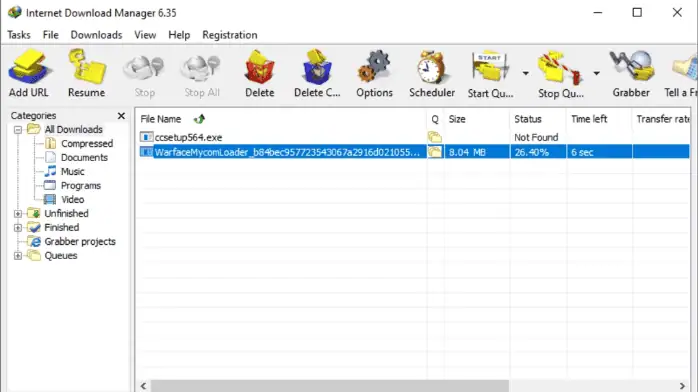Click the file type icon next to ccsetup564.exe
Screen dimensions: 698x392
tap(146, 137)
